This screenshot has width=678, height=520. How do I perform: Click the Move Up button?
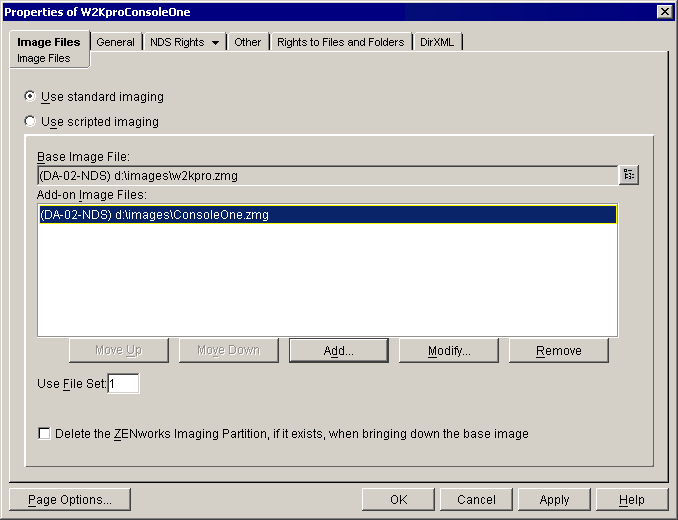click(x=119, y=351)
